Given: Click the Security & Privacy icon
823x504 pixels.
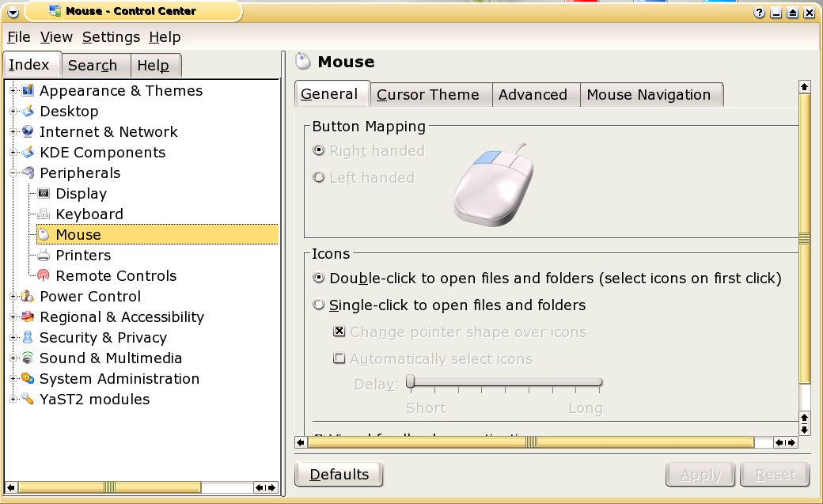Looking at the screenshot, I should (28, 337).
